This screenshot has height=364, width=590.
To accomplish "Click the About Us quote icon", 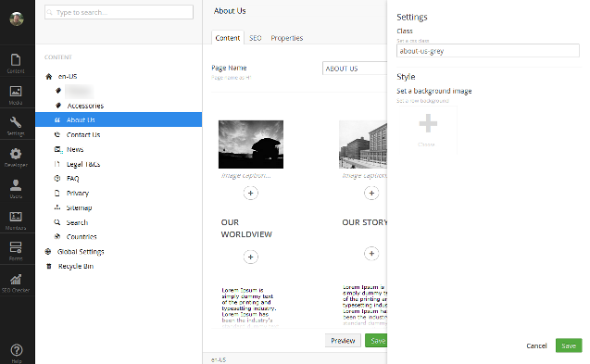I will (x=57, y=120).
